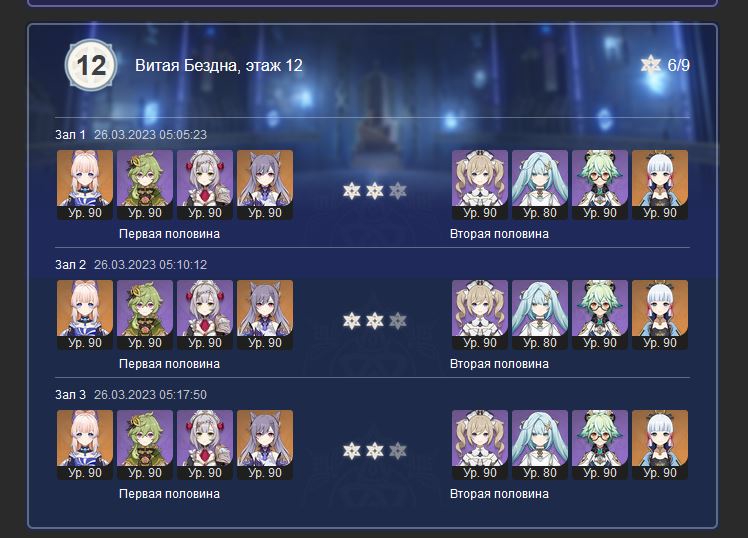Click Noelle portrait in Зал 1 first half
The height and width of the screenshot is (538, 748).
tap(205, 185)
